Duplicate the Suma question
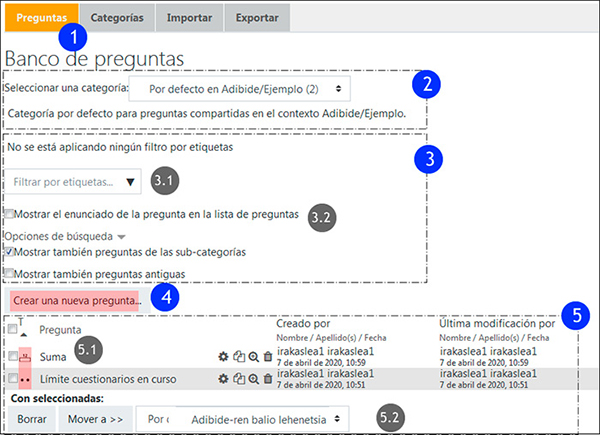The height and width of the screenshot is (435, 600). 238,355
